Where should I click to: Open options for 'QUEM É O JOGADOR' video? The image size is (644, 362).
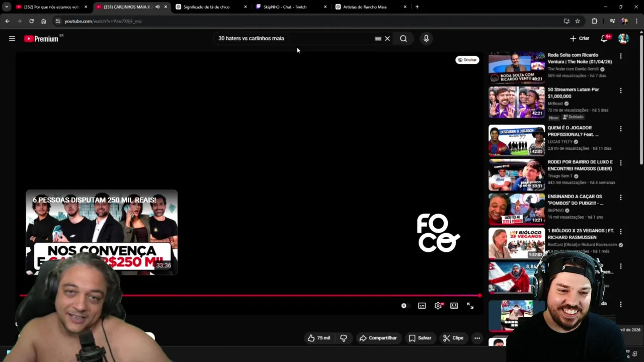pyautogui.click(x=621, y=129)
